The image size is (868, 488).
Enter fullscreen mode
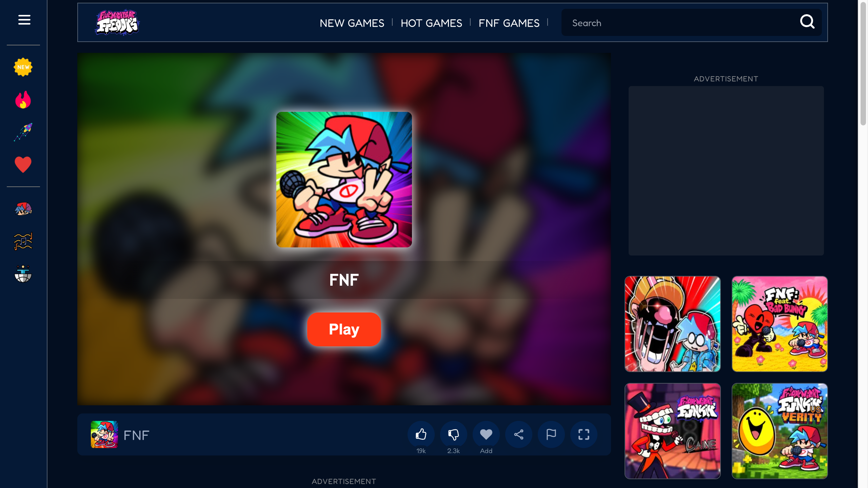(584, 434)
